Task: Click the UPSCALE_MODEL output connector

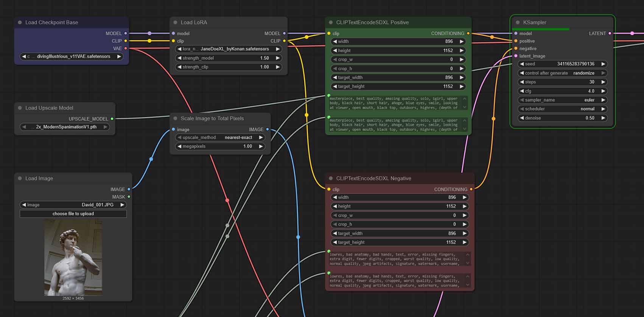Action: (x=112, y=119)
